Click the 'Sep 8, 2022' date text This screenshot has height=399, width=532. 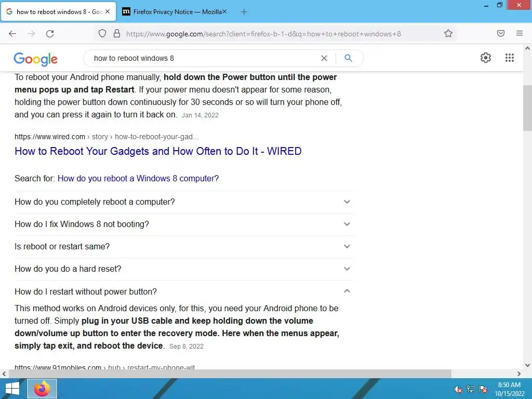187,347
